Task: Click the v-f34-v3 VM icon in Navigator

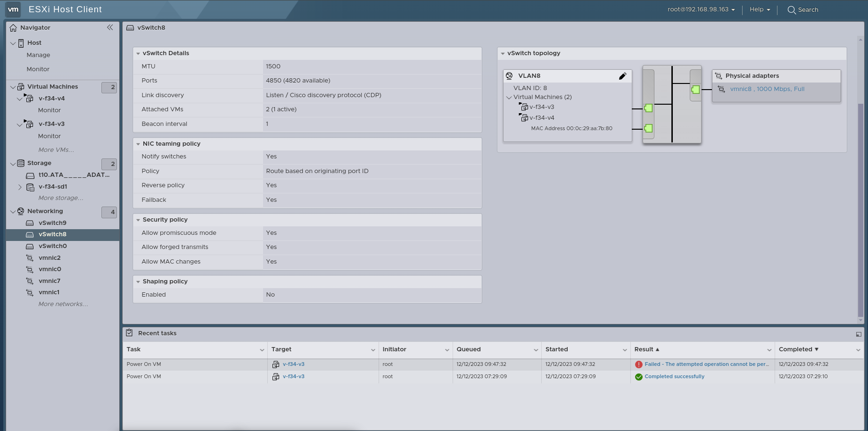Action: (29, 124)
